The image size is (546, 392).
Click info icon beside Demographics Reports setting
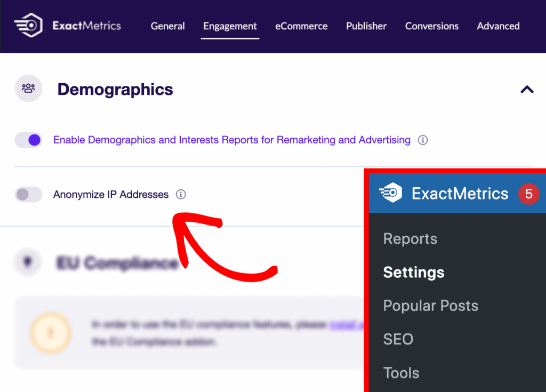423,140
